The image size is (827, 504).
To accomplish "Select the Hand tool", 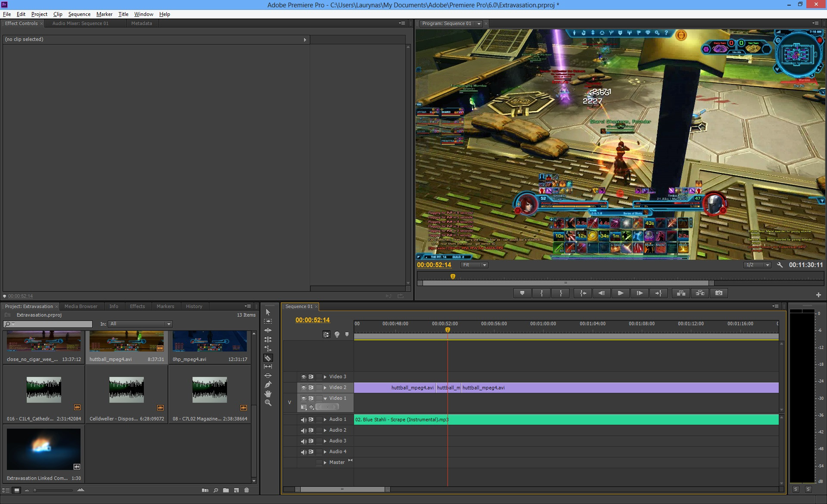I will click(268, 394).
